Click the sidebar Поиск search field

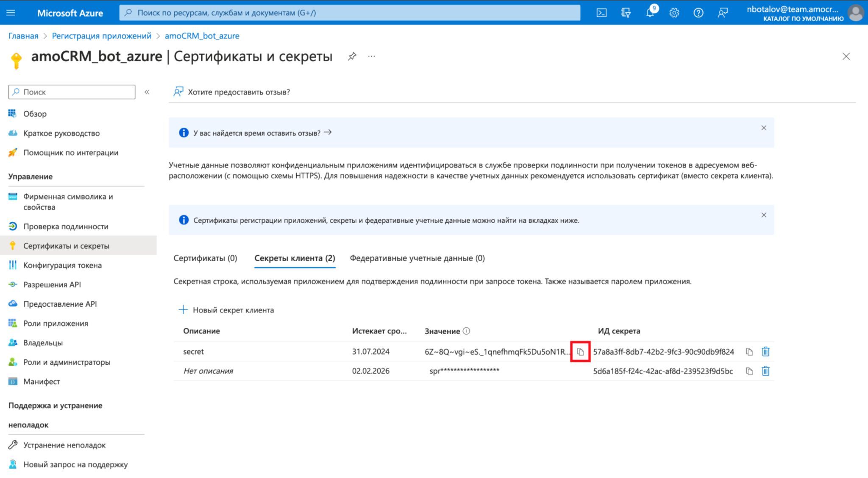72,92
